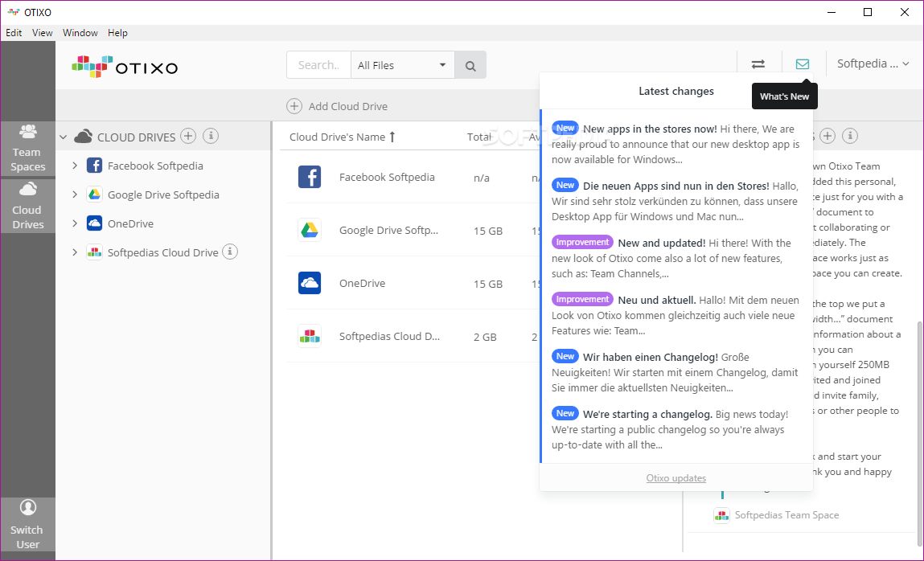Open "We're starting a changelog." entry
This screenshot has height=561, width=924.
click(x=676, y=429)
